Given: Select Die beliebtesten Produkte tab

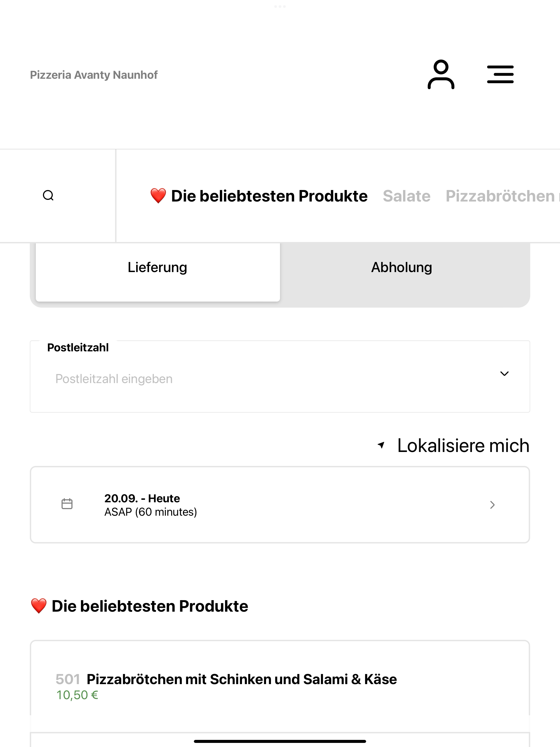Looking at the screenshot, I should click(269, 196).
